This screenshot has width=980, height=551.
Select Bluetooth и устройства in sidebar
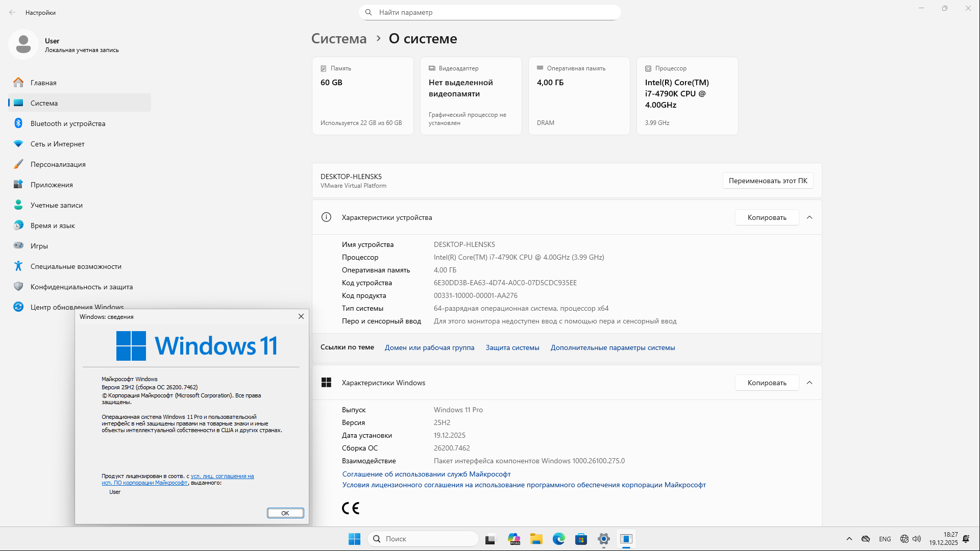coord(66,123)
